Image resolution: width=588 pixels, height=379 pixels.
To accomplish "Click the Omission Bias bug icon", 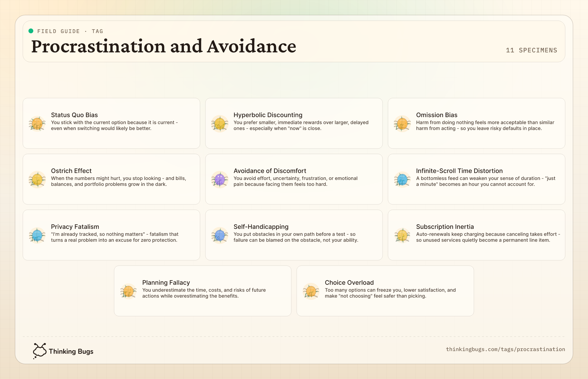I will coord(402,124).
